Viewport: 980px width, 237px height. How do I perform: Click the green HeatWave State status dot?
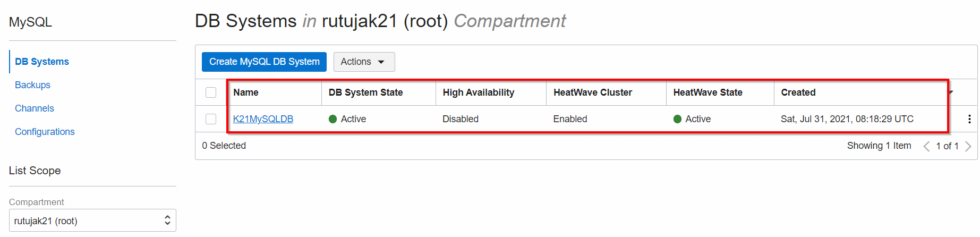(x=677, y=119)
